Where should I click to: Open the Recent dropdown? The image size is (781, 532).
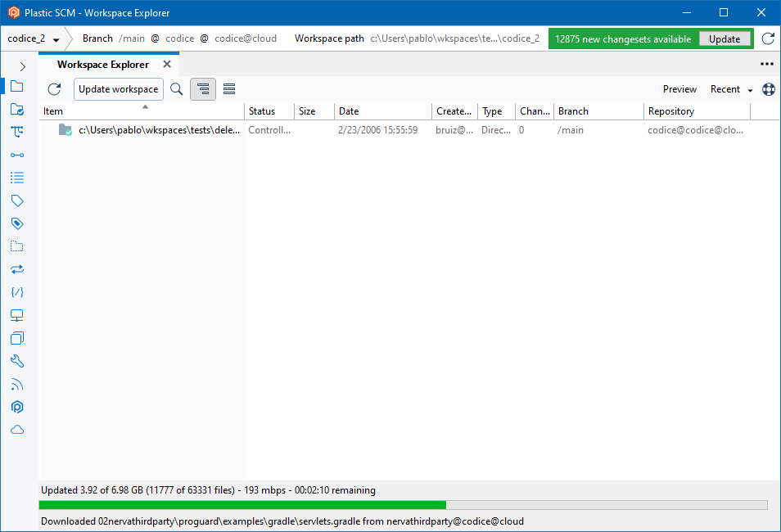[727, 89]
